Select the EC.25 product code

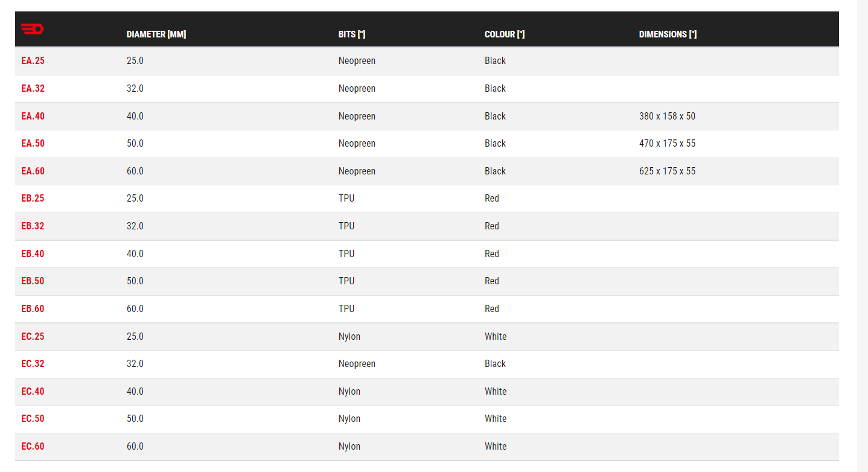click(x=33, y=337)
